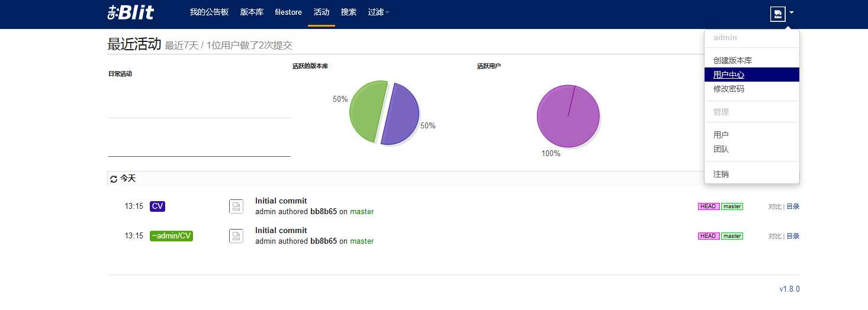Viewport: 868px width, 310px height.
Task: Collapse the user menu caret arrow
Action: point(792,12)
